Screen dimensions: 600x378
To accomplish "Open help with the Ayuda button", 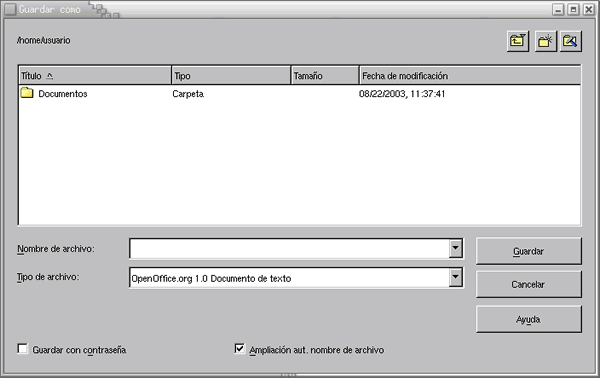I will tap(528, 319).
